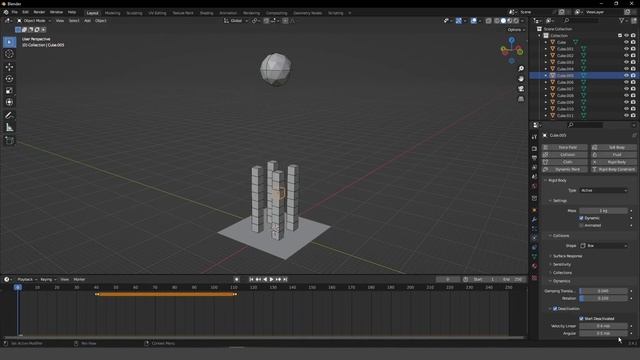Open the World properties tab icon

pyautogui.click(x=534, y=186)
